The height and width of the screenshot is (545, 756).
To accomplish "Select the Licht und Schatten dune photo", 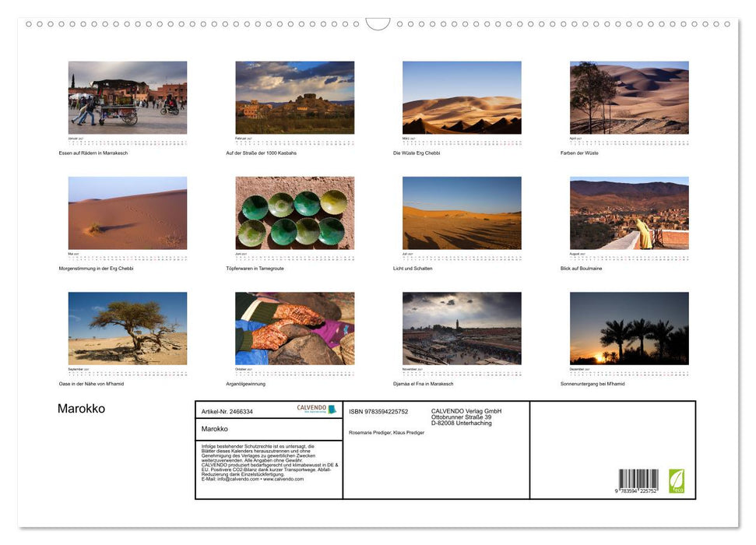I will tap(462, 213).
